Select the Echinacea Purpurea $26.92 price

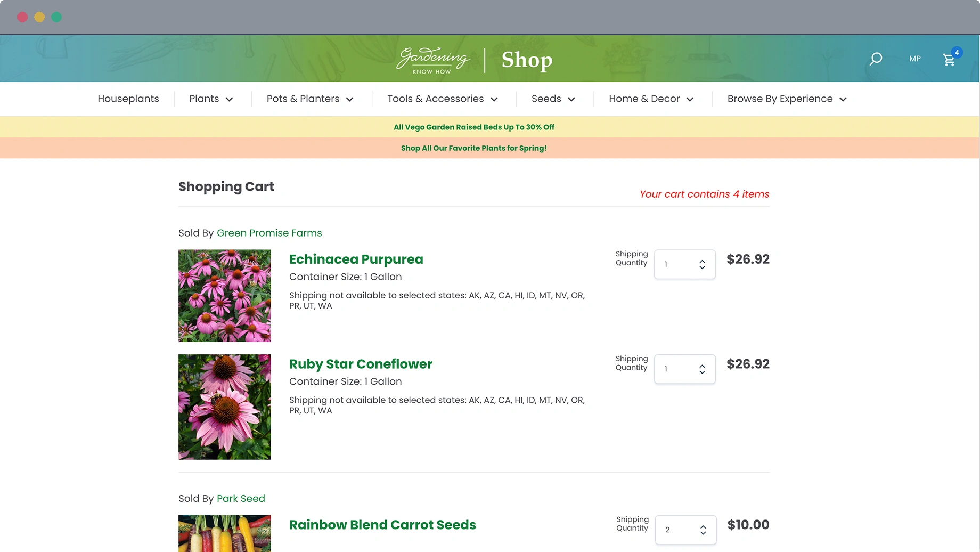748,259
